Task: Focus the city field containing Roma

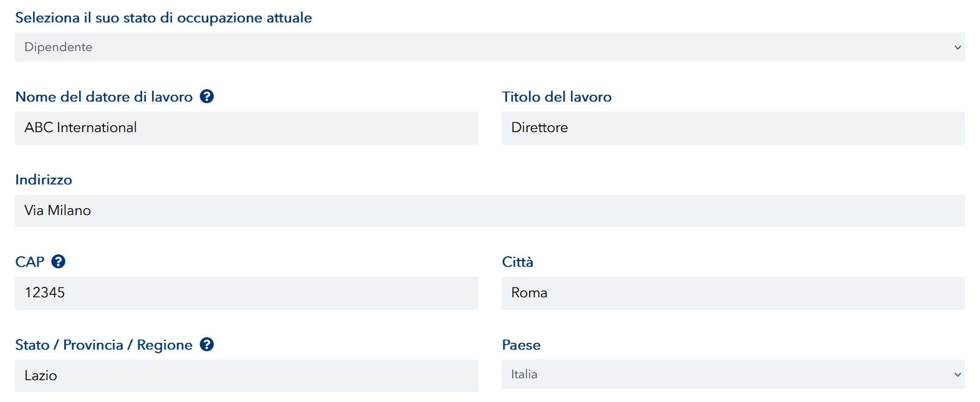Action: pos(733,293)
